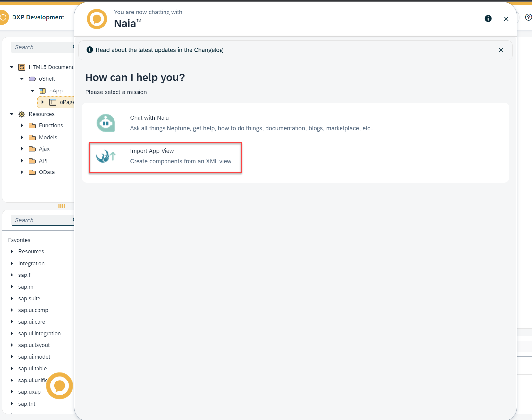Image resolution: width=532 pixels, height=420 pixels.
Task: Expand the sap.suite library group
Action: (12, 298)
